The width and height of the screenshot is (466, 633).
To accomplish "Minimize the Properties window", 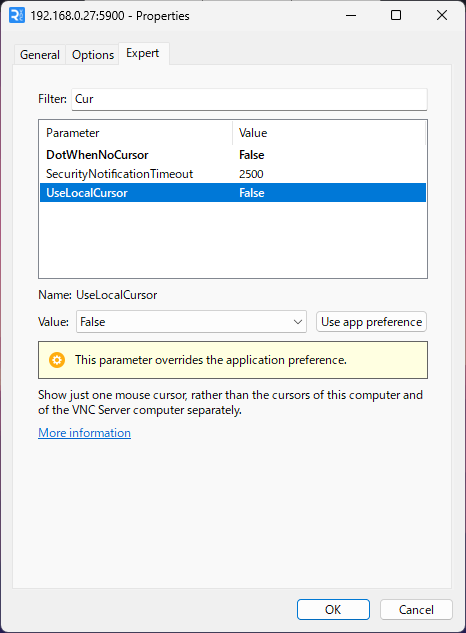I will tap(351, 16).
